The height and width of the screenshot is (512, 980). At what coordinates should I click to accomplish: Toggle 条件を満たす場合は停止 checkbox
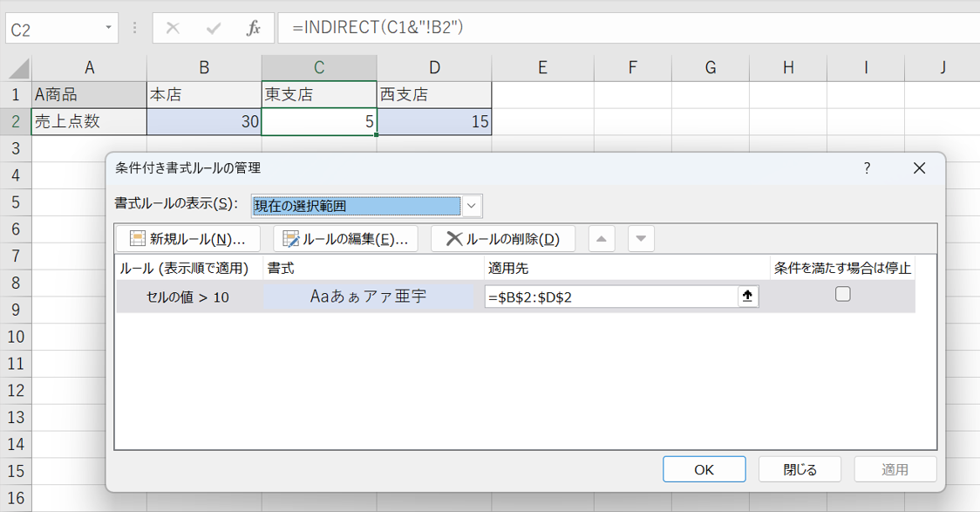[x=842, y=295]
